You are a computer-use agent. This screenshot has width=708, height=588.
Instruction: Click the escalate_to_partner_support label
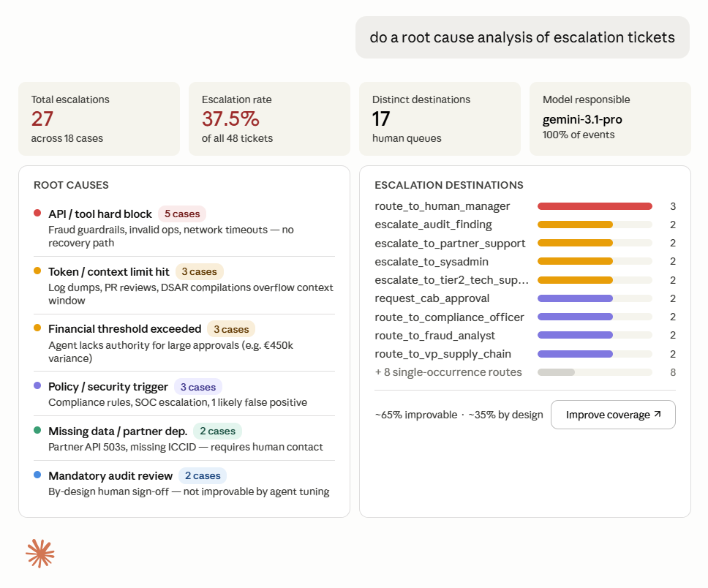[x=450, y=244]
